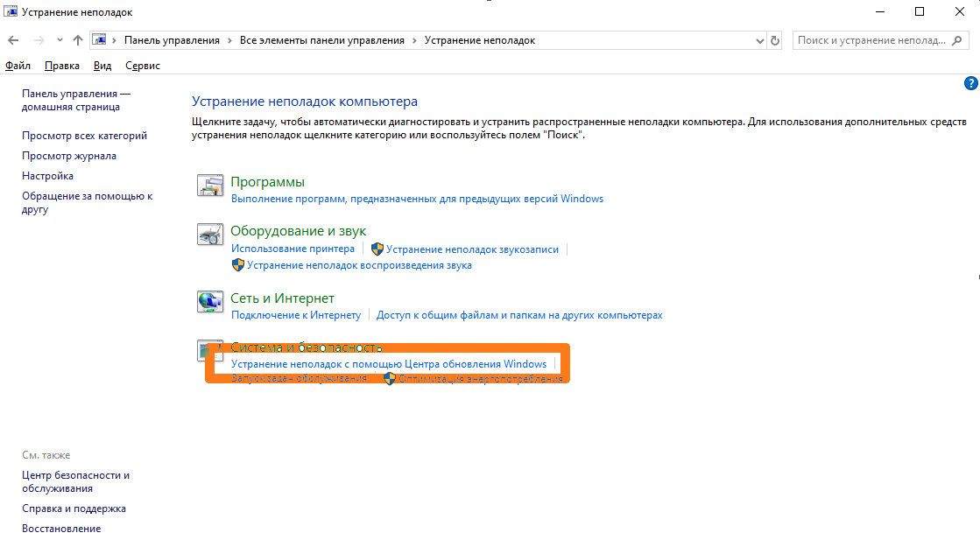Click the Network and Internet globe icon
Image resolution: width=980 pixels, height=540 pixels.
210,302
